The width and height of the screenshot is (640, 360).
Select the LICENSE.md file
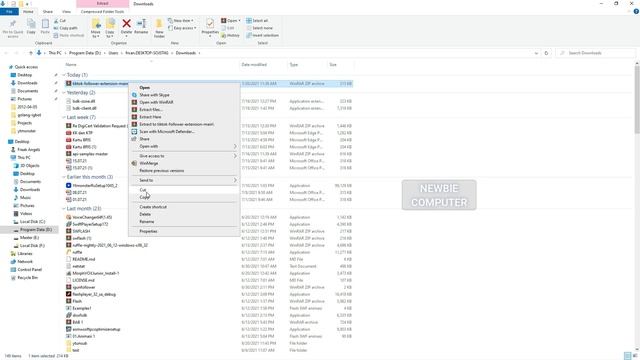coord(83,280)
